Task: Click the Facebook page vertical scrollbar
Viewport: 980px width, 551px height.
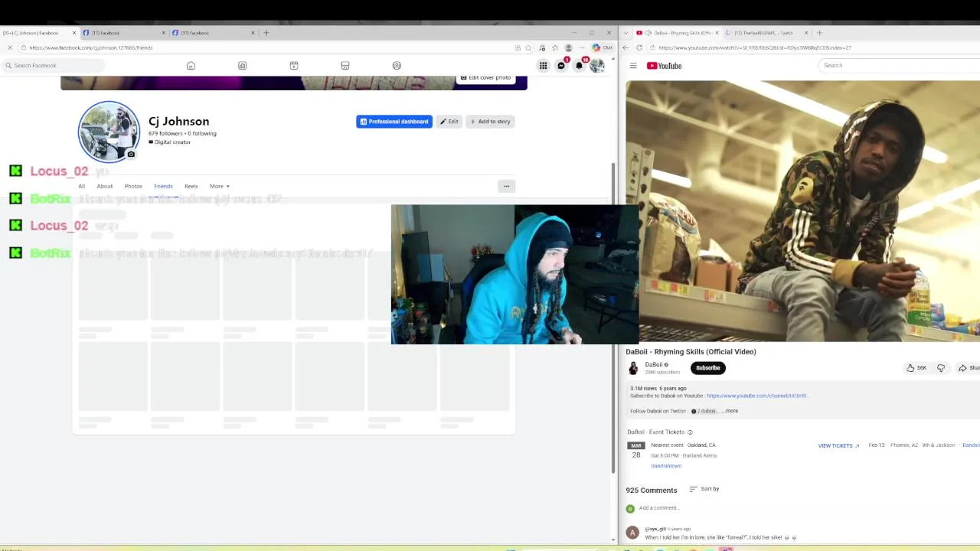Action: (612, 318)
